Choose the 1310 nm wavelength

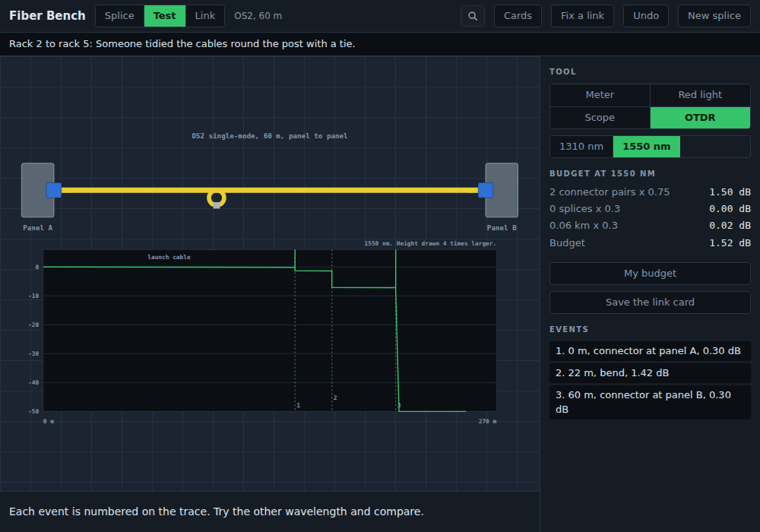pyautogui.click(x=581, y=147)
